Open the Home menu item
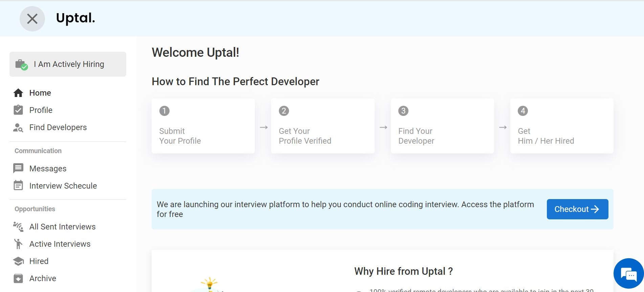The height and width of the screenshot is (292, 644). pos(40,93)
